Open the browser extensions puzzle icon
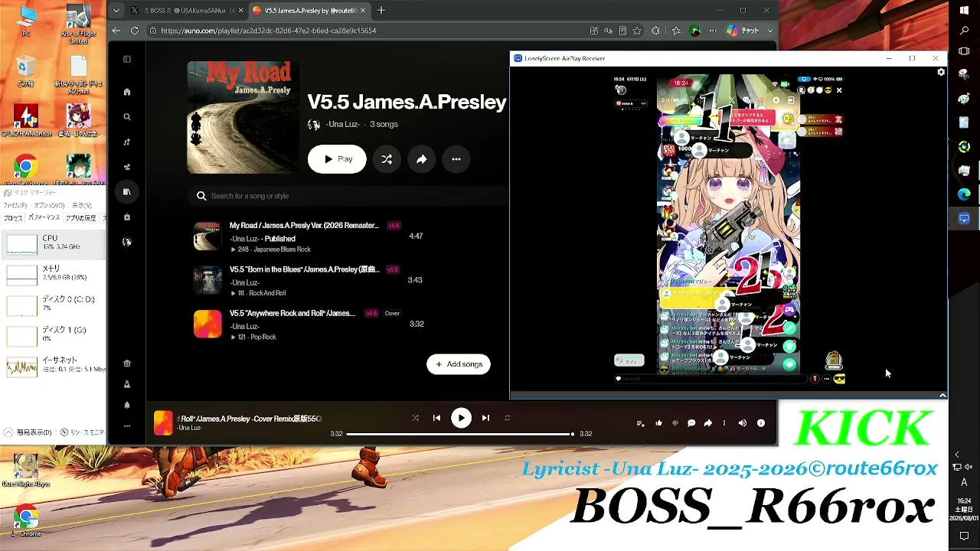Viewport: 980px width, 551px height. click(x=655, y=31)
